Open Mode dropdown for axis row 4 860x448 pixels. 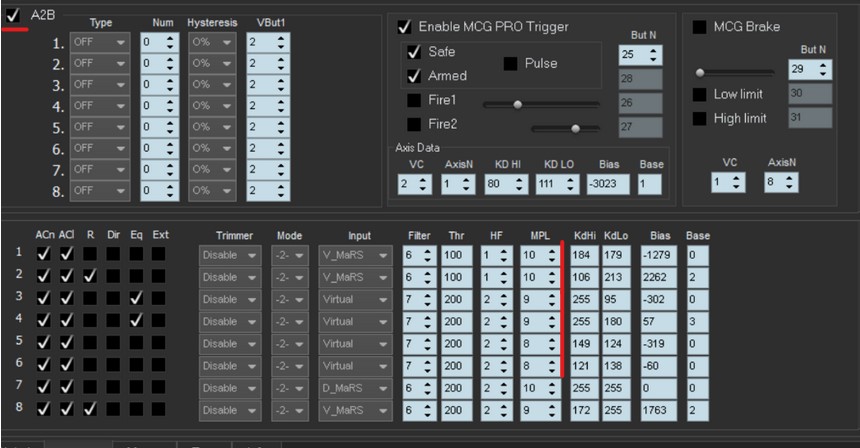[290, 322]
